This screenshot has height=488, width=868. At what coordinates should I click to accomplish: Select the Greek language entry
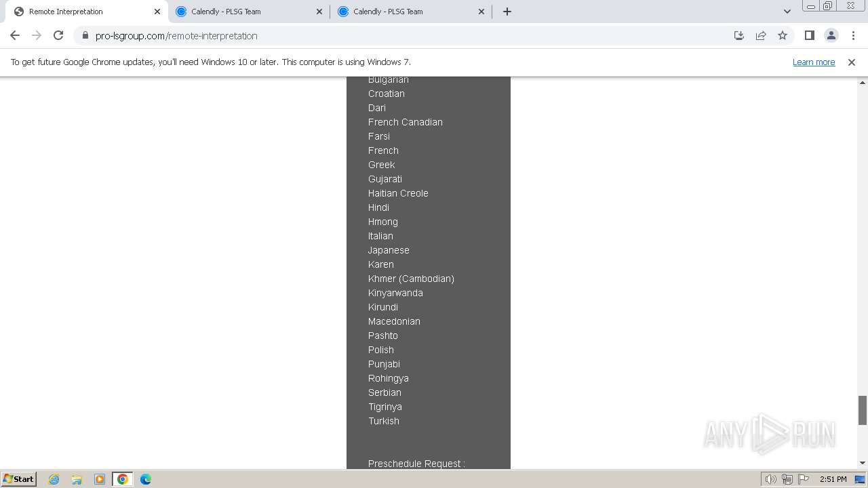click(x=382, y=165)
